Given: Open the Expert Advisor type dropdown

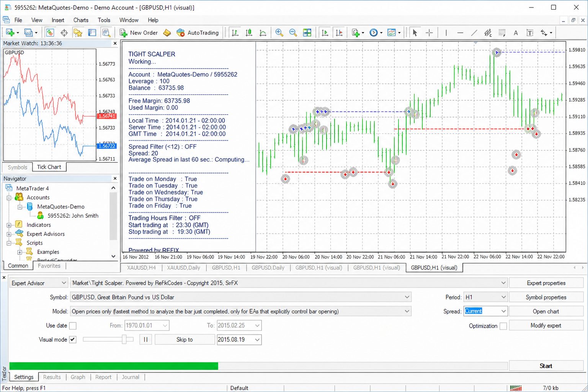Looking at the screenshot, I should [x=39, y=283].
